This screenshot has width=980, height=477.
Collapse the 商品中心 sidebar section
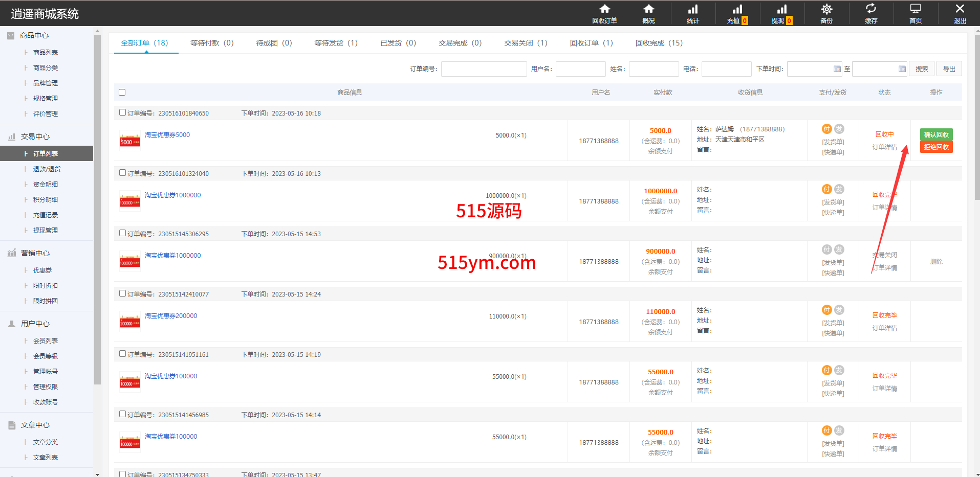click(34, 35)
